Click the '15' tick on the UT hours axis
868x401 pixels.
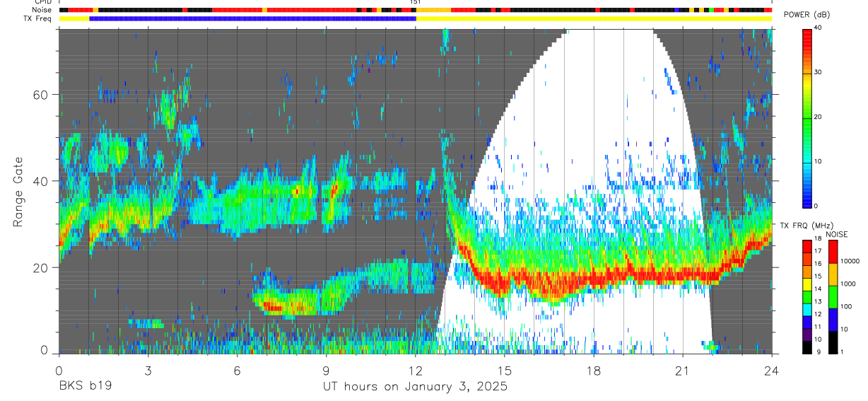pos(504,371)
